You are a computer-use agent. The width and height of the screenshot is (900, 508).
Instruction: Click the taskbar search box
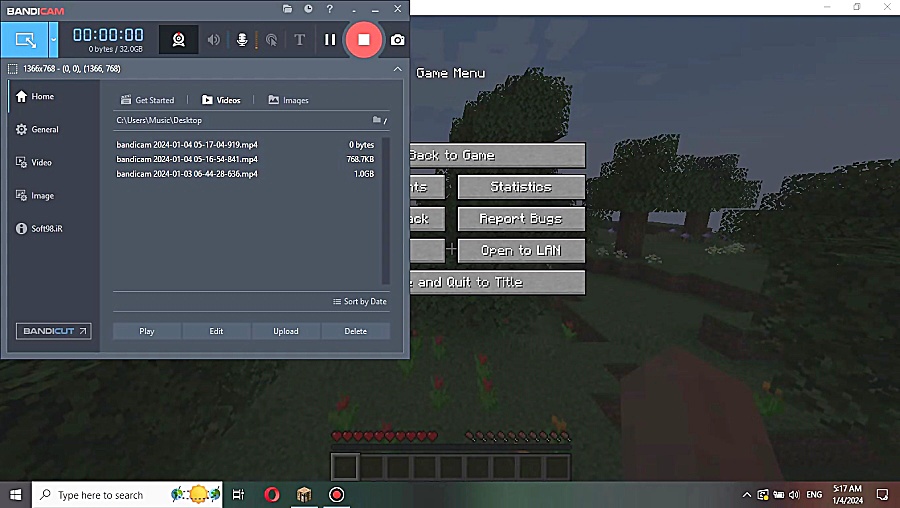[x=127, y=495]
